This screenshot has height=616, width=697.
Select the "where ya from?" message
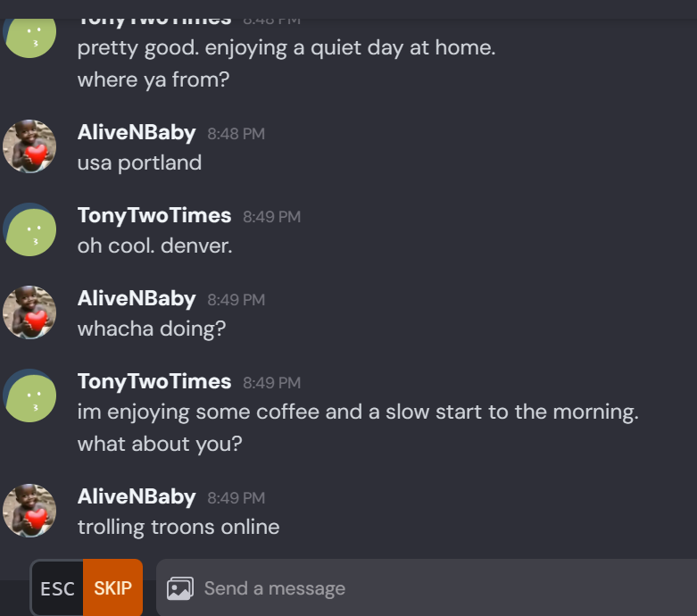pyautogui.click(x=154, y=80)
